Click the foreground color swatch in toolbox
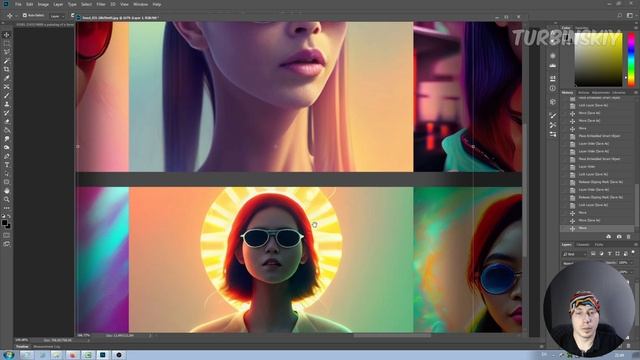640x360 pixels. [x=4, y=223]
